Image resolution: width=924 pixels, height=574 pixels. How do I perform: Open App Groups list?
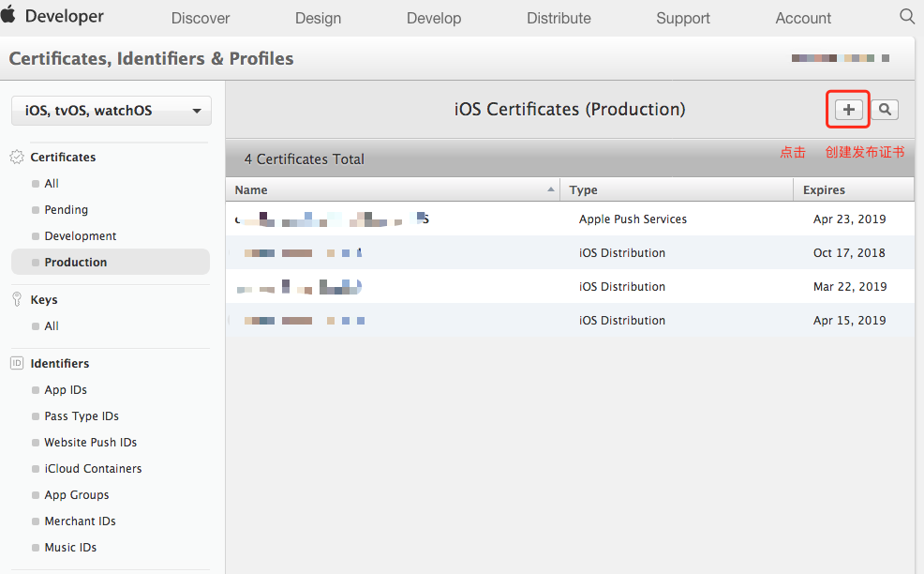pyautogui.click(x=77, y=495)
